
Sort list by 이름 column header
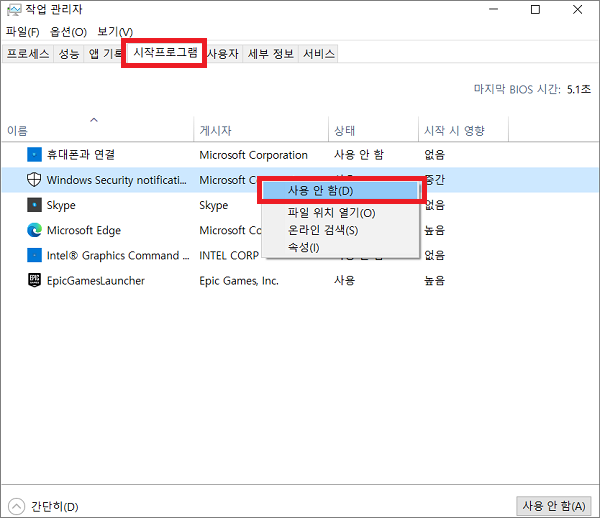tap(18, 131)
